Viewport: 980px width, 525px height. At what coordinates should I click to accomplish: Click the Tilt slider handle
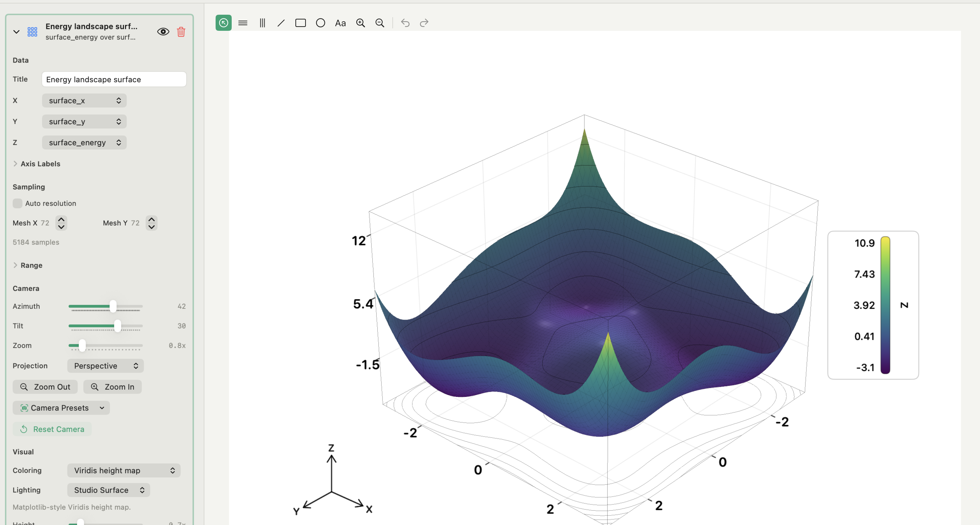(118, 325)
